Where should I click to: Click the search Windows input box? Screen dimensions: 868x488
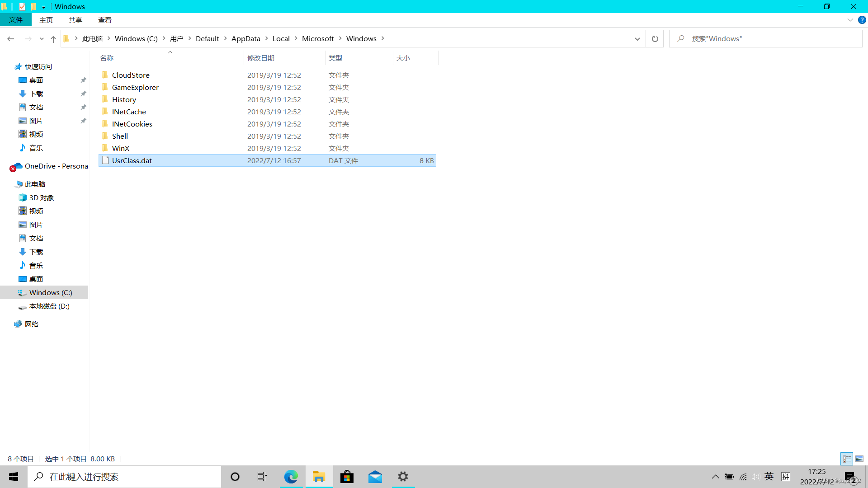click(769, 39)
